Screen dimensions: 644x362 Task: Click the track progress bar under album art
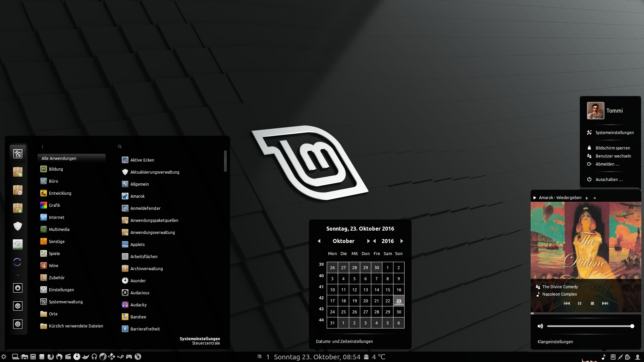586,313
